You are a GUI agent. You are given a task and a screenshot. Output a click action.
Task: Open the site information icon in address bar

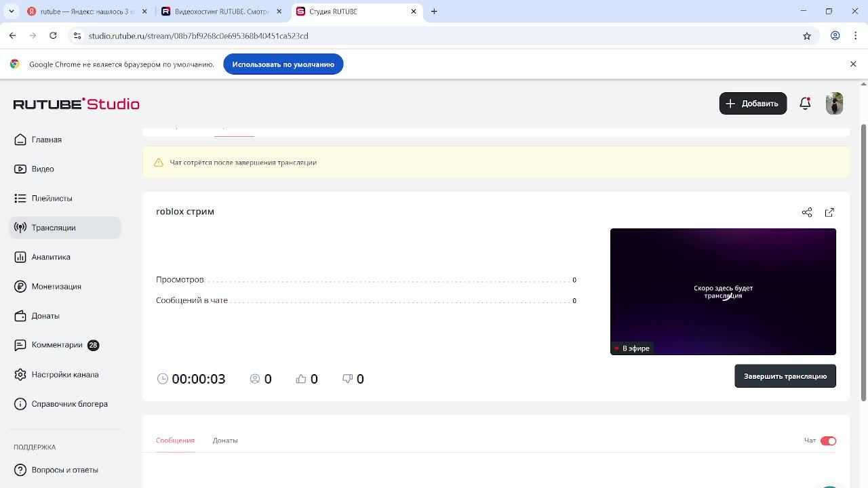77,36
